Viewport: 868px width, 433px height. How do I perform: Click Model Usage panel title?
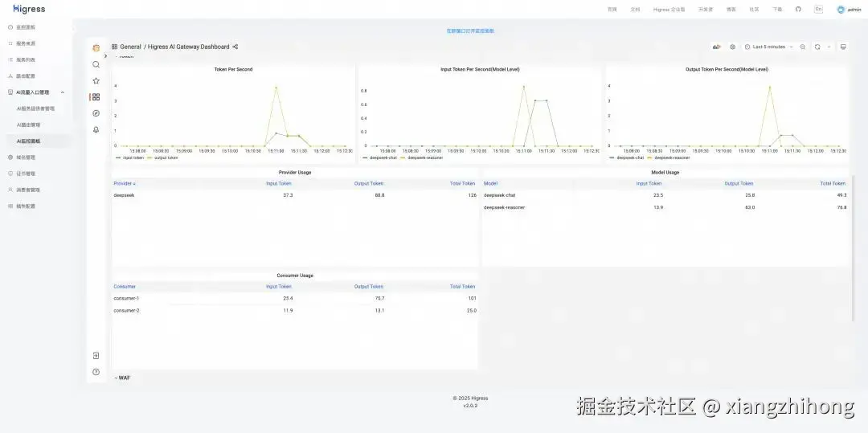(x=665, y=172)
